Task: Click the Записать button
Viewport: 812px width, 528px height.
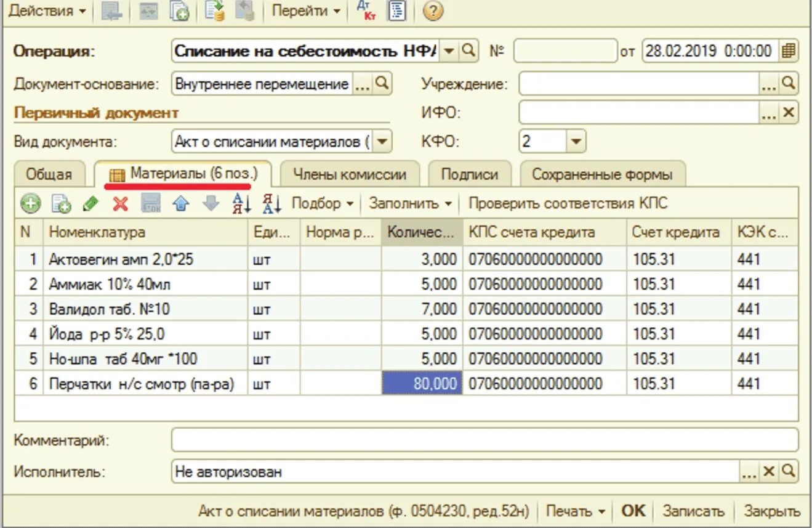Action: [x=693, y=511]
